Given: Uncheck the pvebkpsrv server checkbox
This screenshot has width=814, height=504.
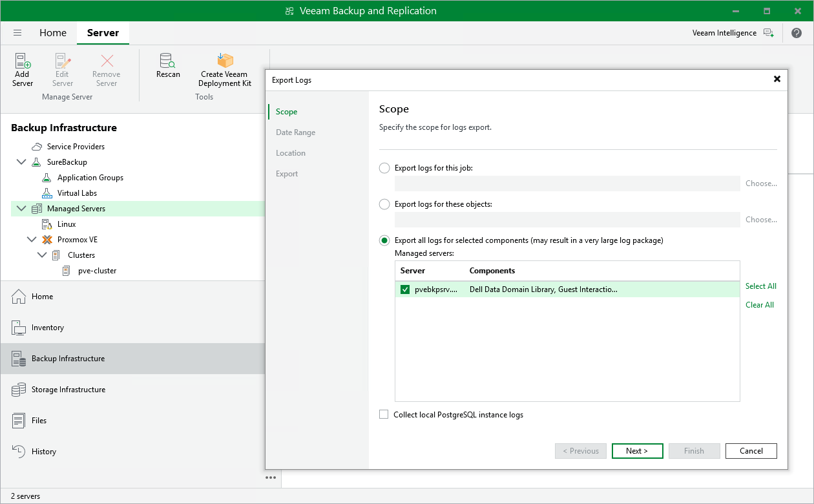Looking at the screenshot, I should pos(405,289).
